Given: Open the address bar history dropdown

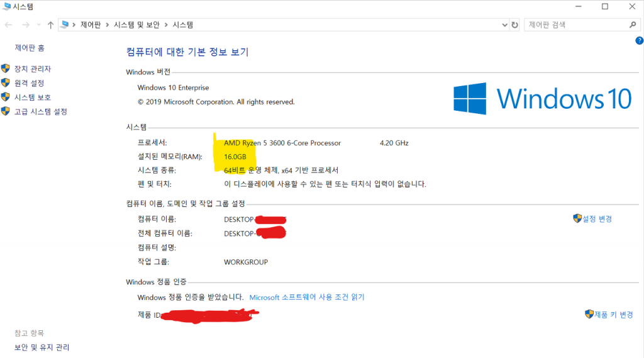Looking at the screenshot, I should (x=505, y=25).
